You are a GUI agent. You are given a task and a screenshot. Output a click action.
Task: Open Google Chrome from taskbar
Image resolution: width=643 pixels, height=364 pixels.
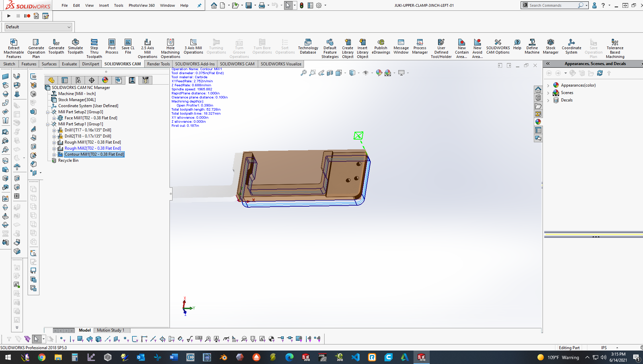pos(42,357)
